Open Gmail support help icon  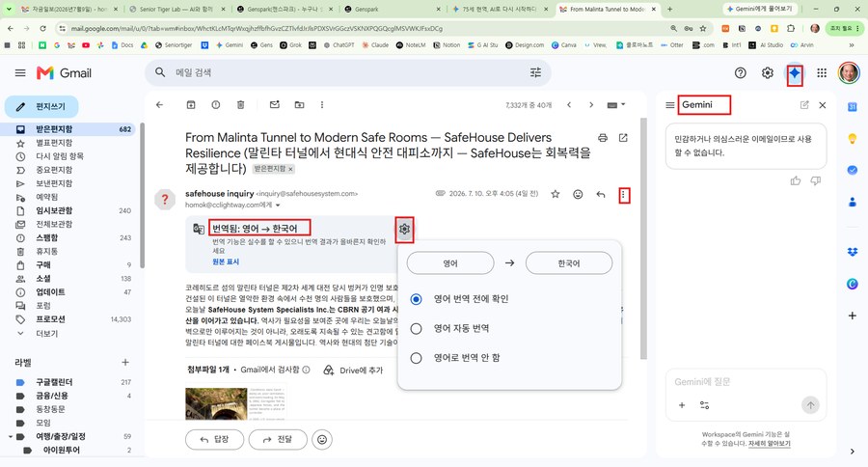pyautogui.click(x=740, y=72)
